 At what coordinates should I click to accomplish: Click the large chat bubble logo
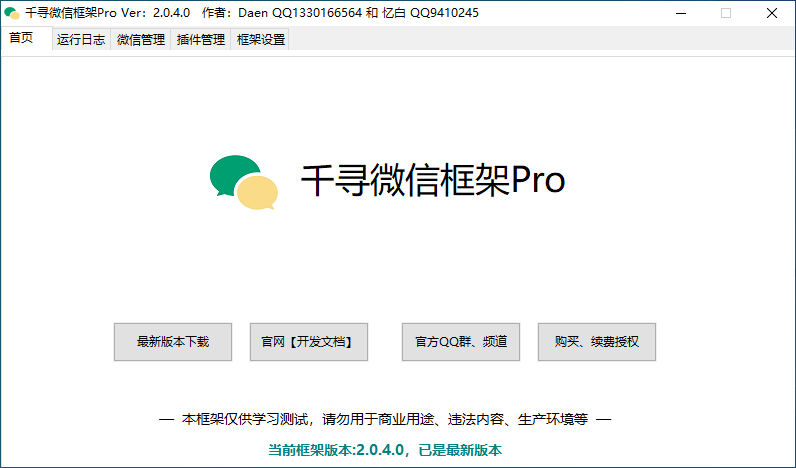244,182
